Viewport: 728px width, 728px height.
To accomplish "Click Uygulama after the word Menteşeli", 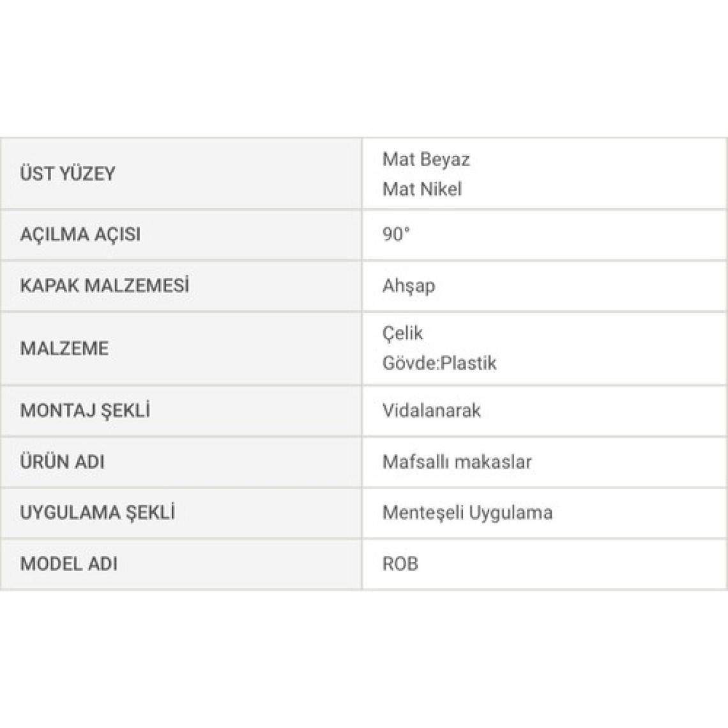I will pyautogui.click(x=511, y=513).
